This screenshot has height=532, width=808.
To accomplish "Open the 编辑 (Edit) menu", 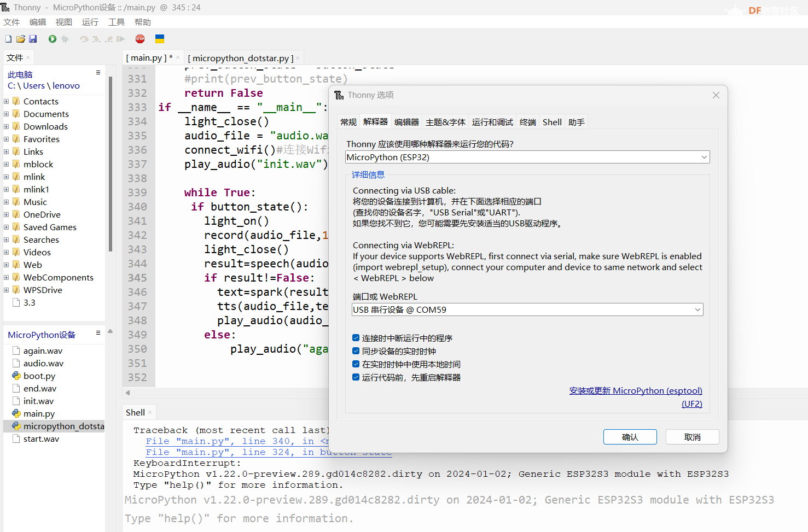I will [x=38, y=22].
